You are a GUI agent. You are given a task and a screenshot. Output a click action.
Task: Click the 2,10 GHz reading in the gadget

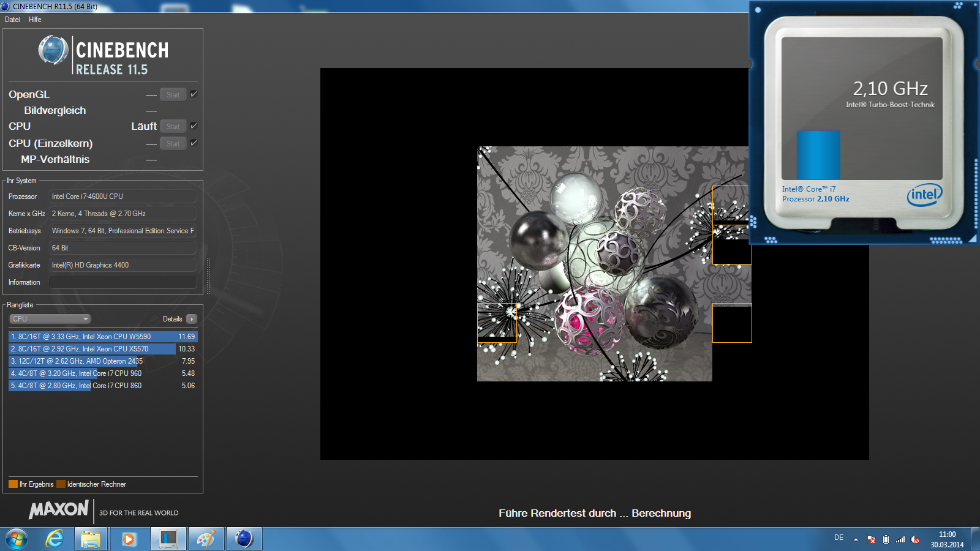click(890, 89)
